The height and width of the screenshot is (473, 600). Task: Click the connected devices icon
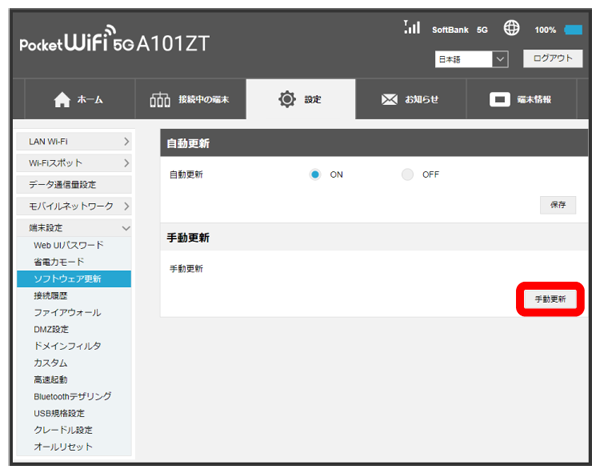pos(160,100)
